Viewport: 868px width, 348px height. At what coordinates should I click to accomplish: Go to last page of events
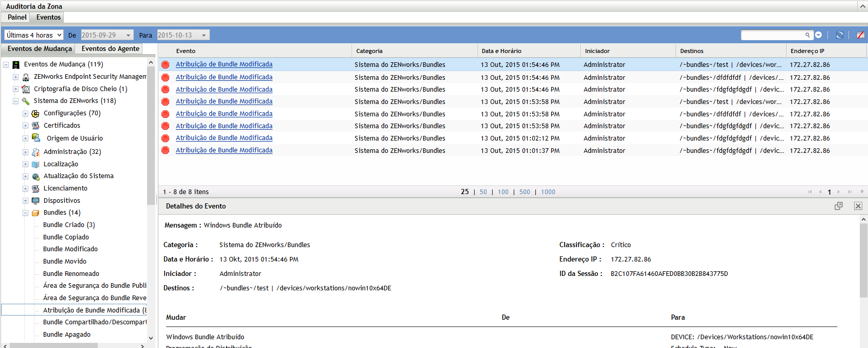(850, 192)
